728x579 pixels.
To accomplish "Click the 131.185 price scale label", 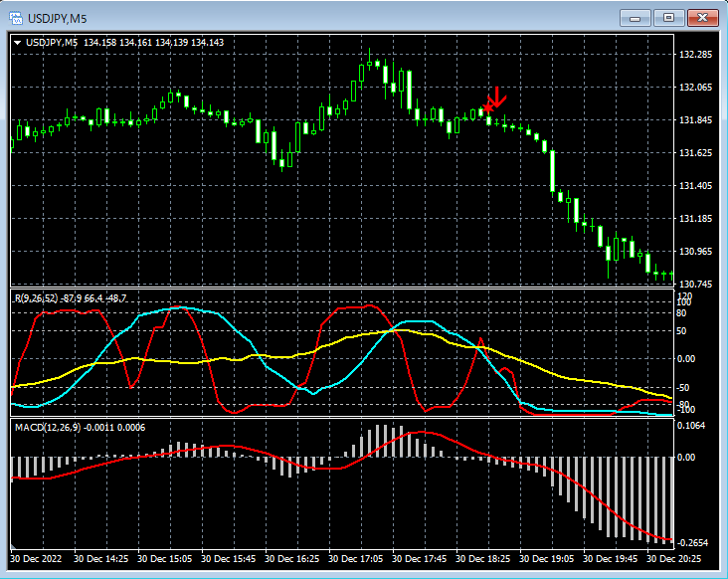I will [695, 219].
